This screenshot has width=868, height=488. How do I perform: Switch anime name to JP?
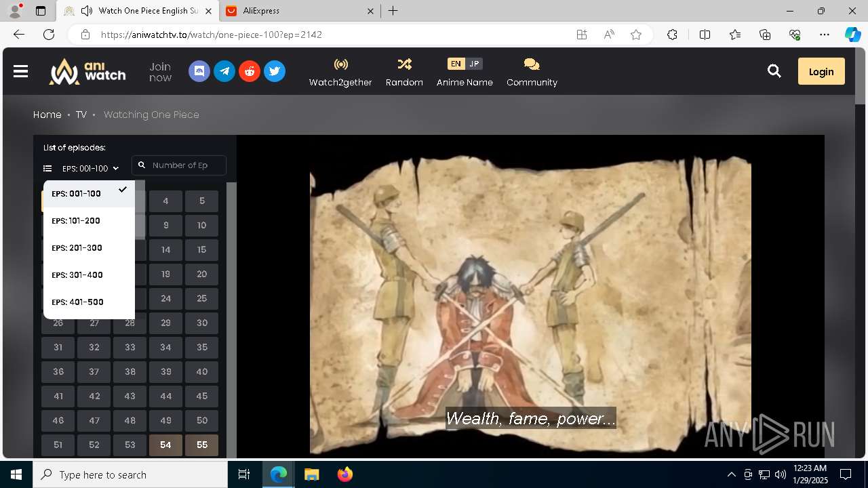[x=474, y=64]
